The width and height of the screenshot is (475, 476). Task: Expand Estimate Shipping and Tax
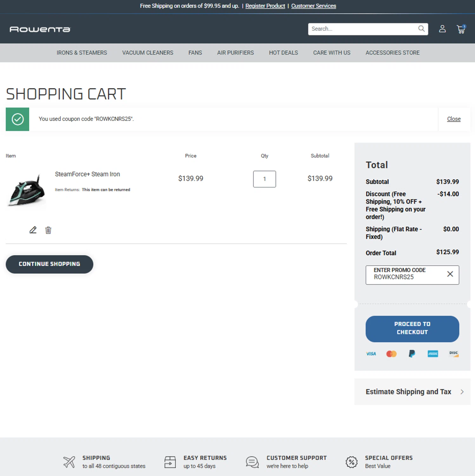tap(412, 392)
